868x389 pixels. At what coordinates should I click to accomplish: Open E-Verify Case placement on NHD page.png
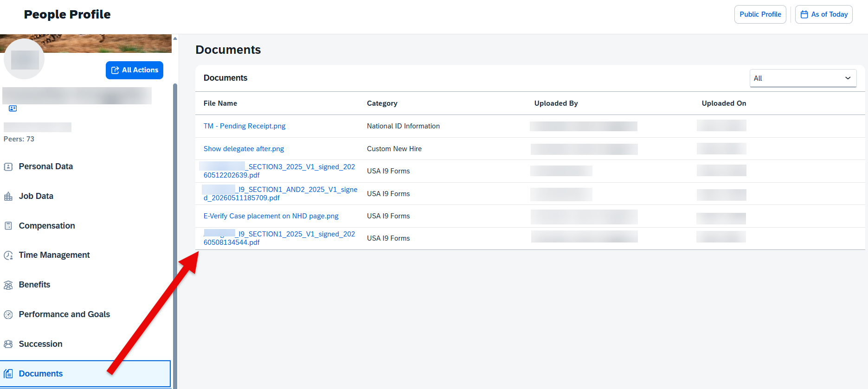[x=271, y=216]
